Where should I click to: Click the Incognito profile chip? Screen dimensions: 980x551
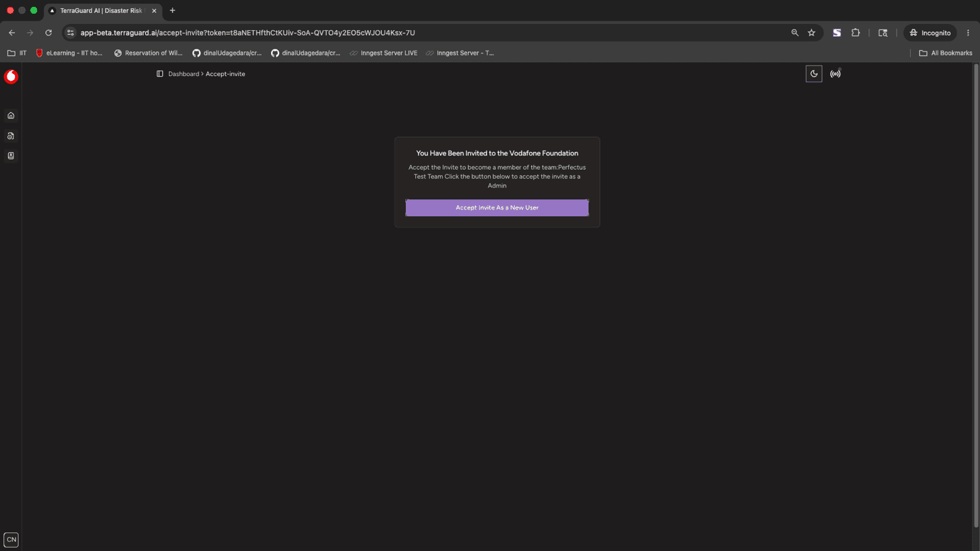coord(930,33)
